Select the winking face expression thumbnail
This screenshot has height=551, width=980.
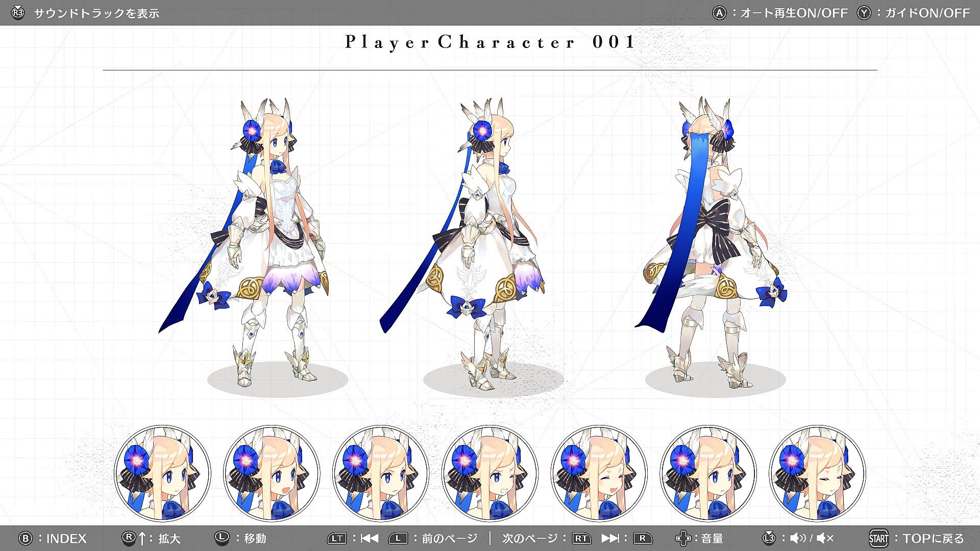click(x=490, y=473)
